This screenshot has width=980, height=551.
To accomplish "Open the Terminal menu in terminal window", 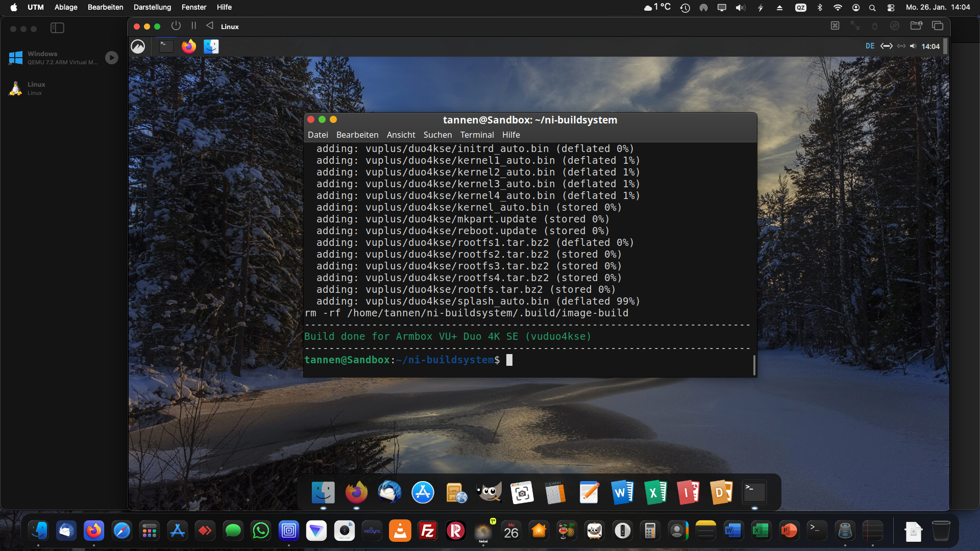I will [477, 135].
